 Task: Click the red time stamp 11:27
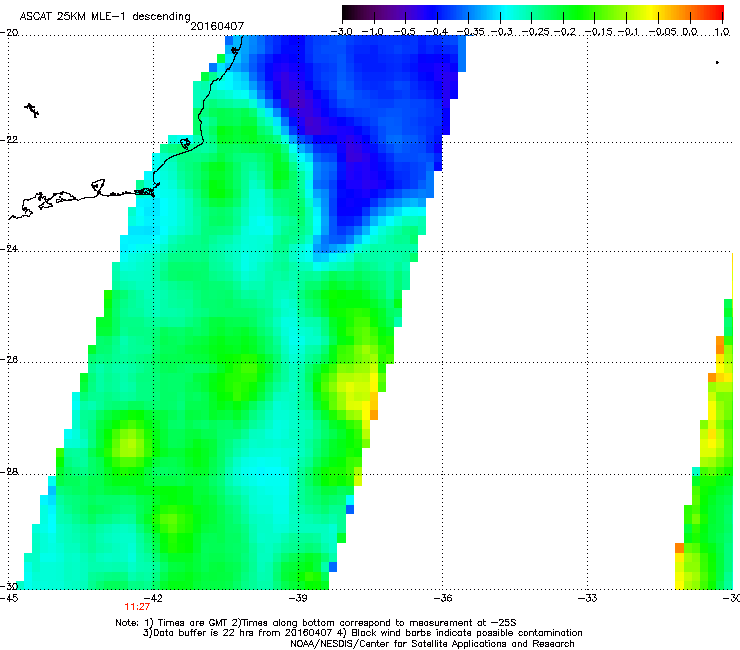137,607
